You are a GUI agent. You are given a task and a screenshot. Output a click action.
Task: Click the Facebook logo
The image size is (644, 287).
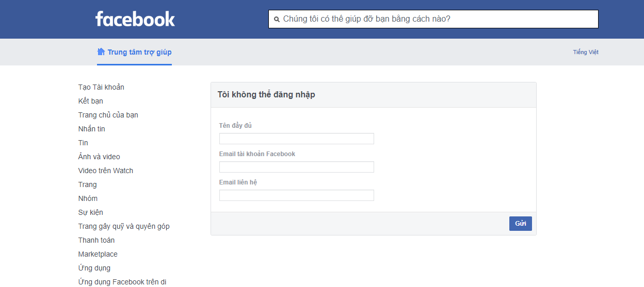pos(135,20)
